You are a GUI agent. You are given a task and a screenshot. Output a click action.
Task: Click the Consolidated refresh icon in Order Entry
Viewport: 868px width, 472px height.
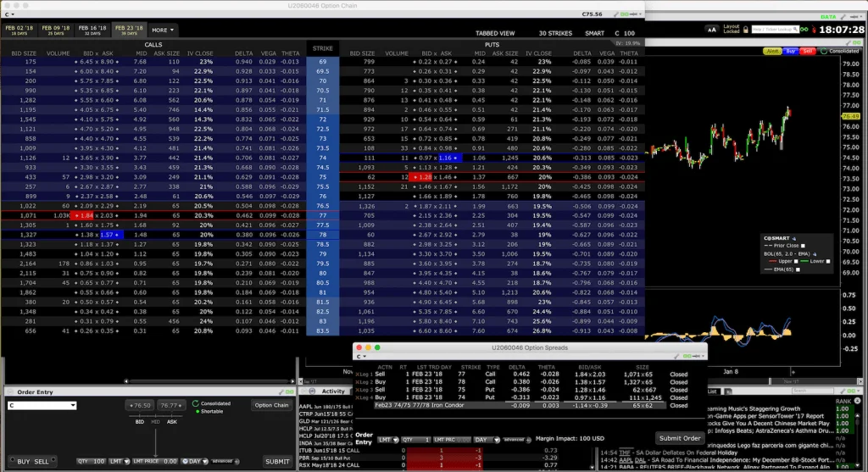[195, 404]
